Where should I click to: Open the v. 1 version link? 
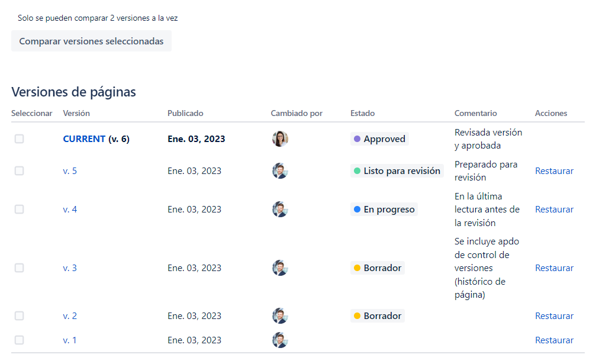point(70,340)
